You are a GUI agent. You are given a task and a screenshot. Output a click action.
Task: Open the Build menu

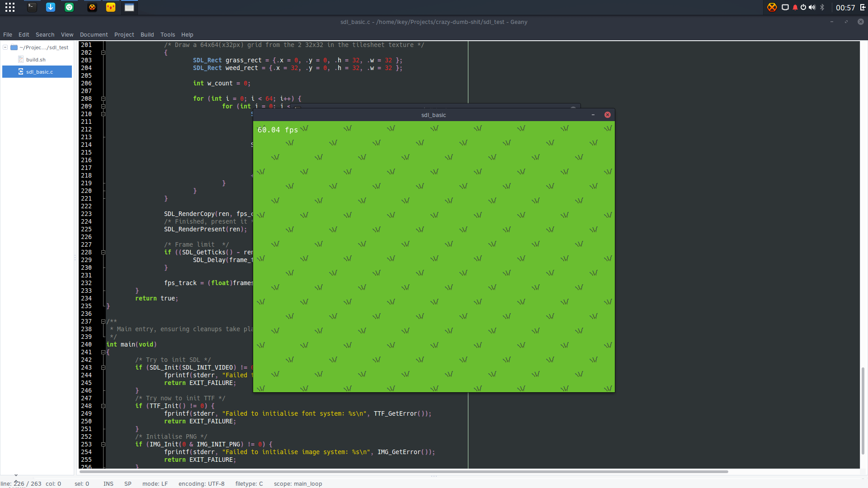[147, 34]
